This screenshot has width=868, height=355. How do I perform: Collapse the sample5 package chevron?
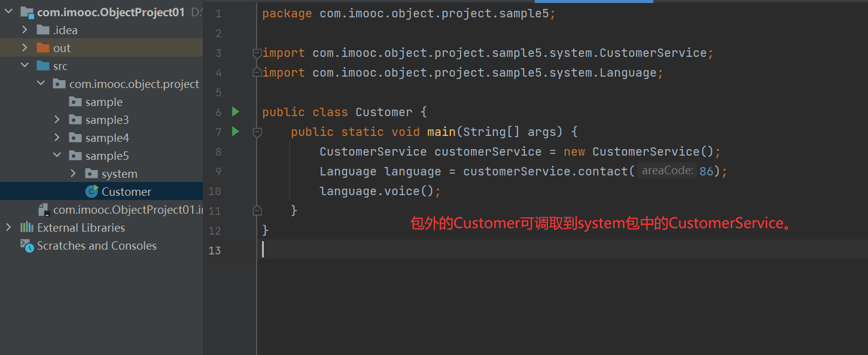[x=57, y=156]
